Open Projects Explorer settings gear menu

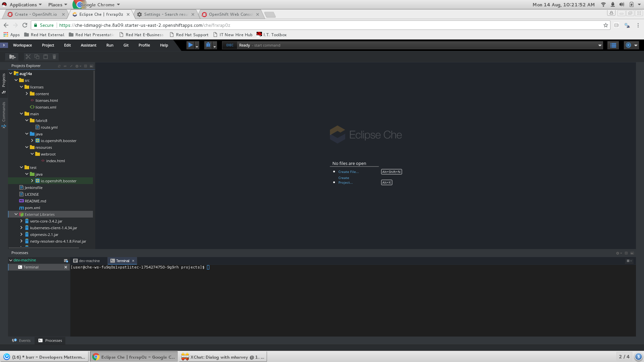77,66
